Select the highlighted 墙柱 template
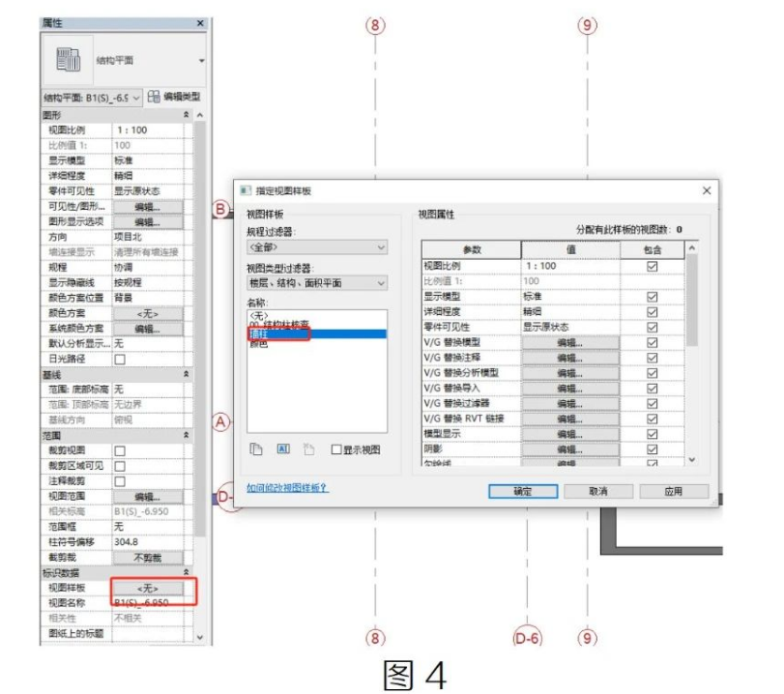Image resolution: width=784 pixels, height=694 pixels. (317, 333)
